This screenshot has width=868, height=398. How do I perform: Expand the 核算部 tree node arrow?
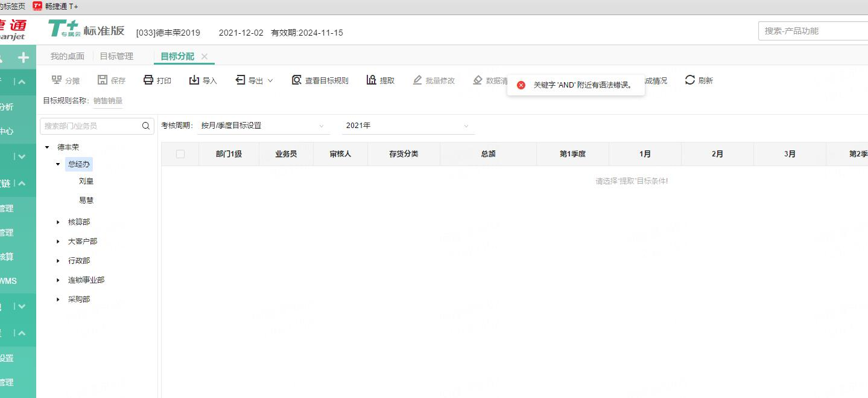pos(58,222)
